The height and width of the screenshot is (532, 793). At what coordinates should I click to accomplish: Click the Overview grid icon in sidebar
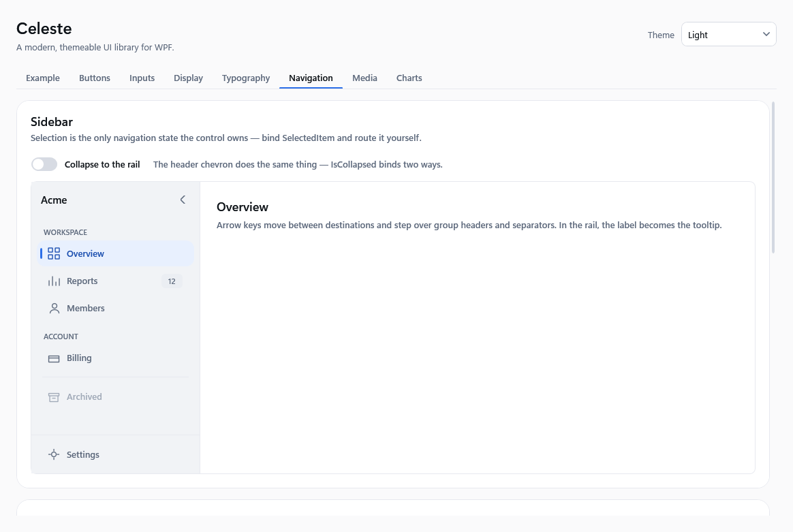(x=54, y=253)
